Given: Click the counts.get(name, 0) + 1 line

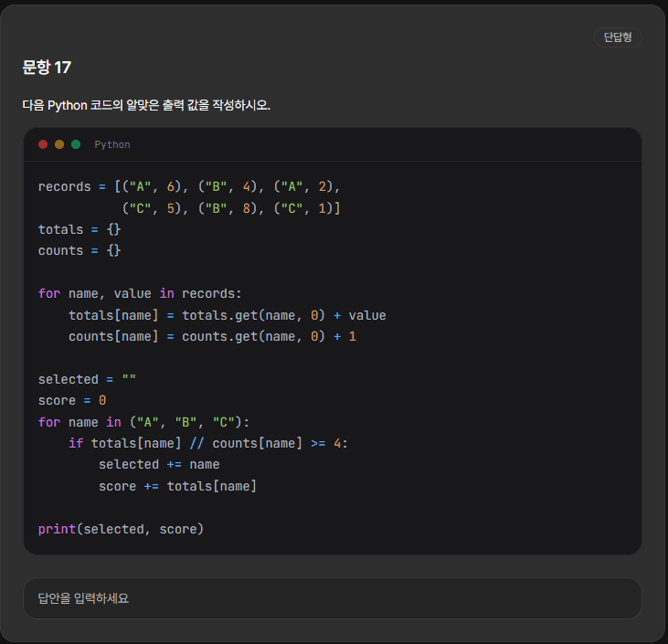Looking at the screenshot, I should [x=212, y=336].
